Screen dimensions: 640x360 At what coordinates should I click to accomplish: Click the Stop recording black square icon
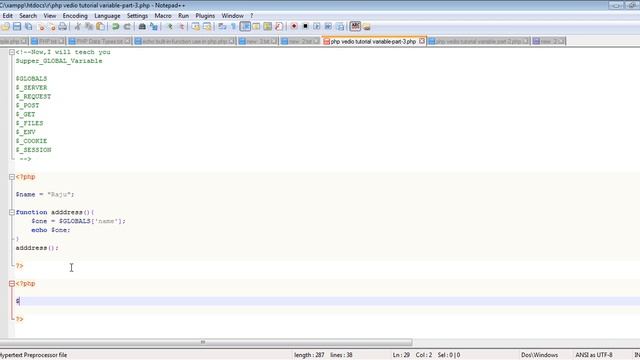pos(305,27)
